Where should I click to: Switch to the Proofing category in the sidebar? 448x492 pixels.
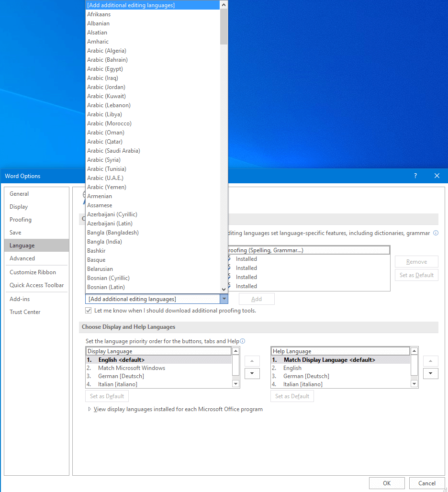pos(20,219)
